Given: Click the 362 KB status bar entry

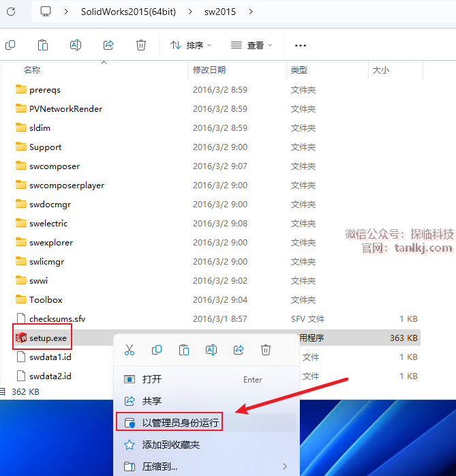Looking at the screenshot, I should pos(25,392).
